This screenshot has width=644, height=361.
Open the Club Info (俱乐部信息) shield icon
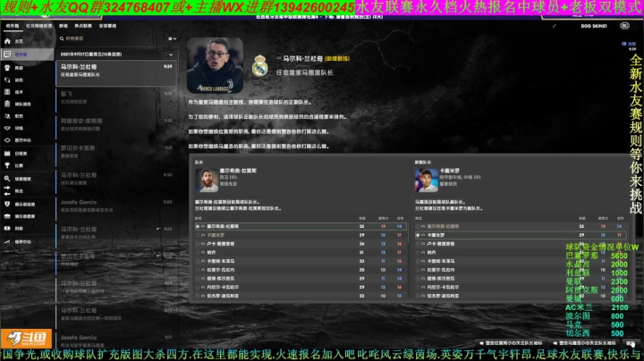(x=7, y=204)
